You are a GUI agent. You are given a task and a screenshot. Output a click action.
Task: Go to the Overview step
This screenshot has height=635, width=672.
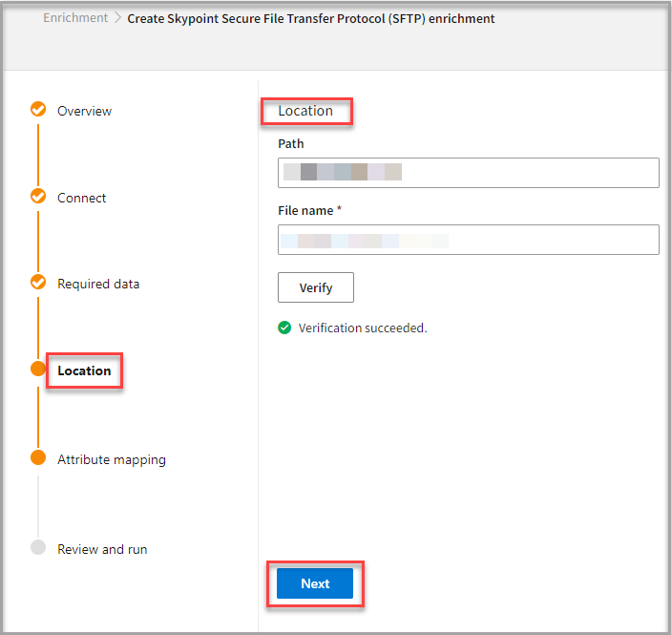click(84, 111)
